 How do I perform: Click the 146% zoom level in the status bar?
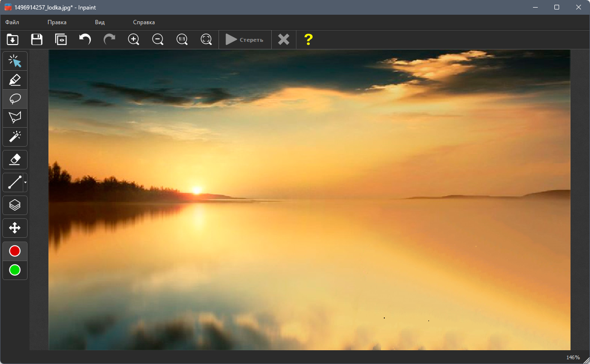click(573, 357)
